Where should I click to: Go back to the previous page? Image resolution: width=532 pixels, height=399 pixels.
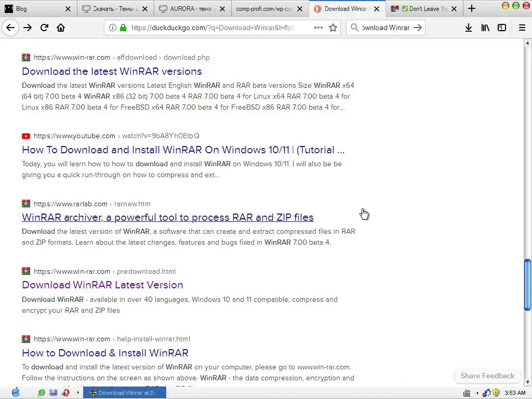click(10, 28)
